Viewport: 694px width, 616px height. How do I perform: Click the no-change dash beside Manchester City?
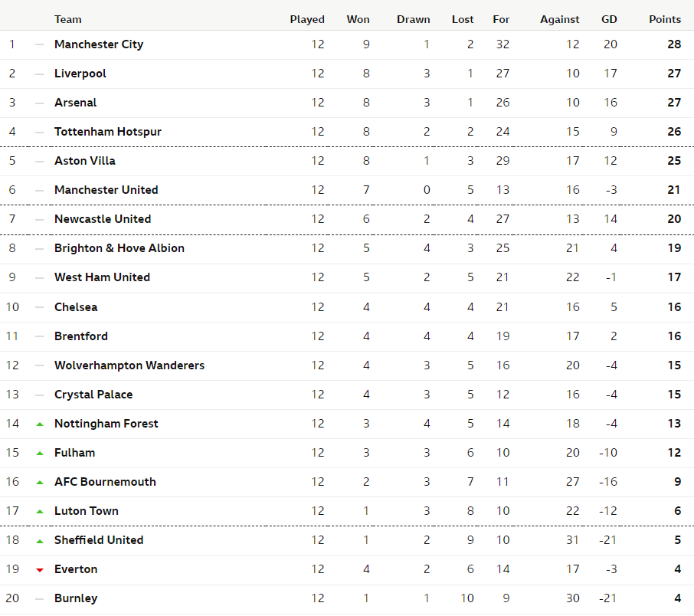click(x=39, y=44)
